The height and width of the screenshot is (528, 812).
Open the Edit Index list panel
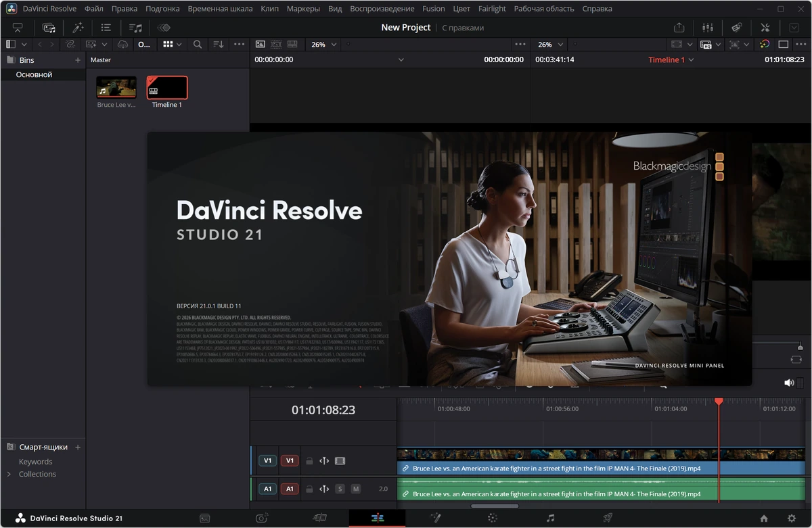click(106, 28)
